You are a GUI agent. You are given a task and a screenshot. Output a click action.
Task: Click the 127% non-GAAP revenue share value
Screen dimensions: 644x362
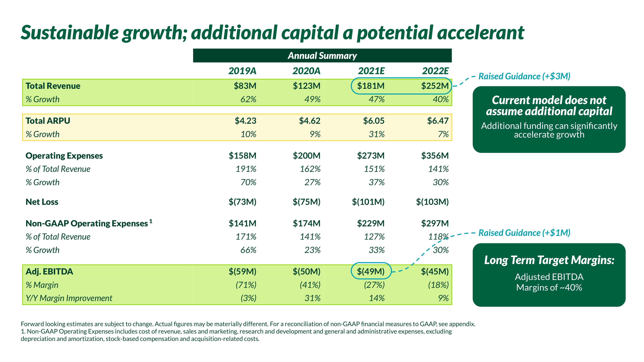(x=374, y=237)
